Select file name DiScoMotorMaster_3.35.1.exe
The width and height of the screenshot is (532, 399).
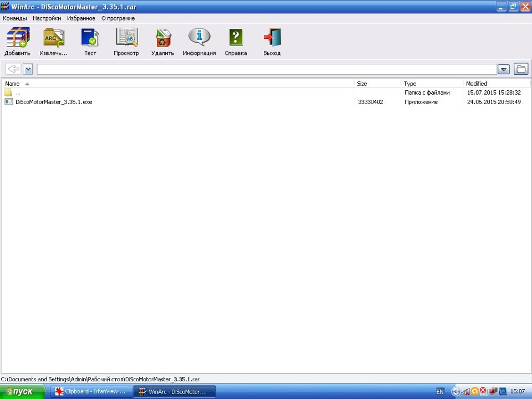54,102
